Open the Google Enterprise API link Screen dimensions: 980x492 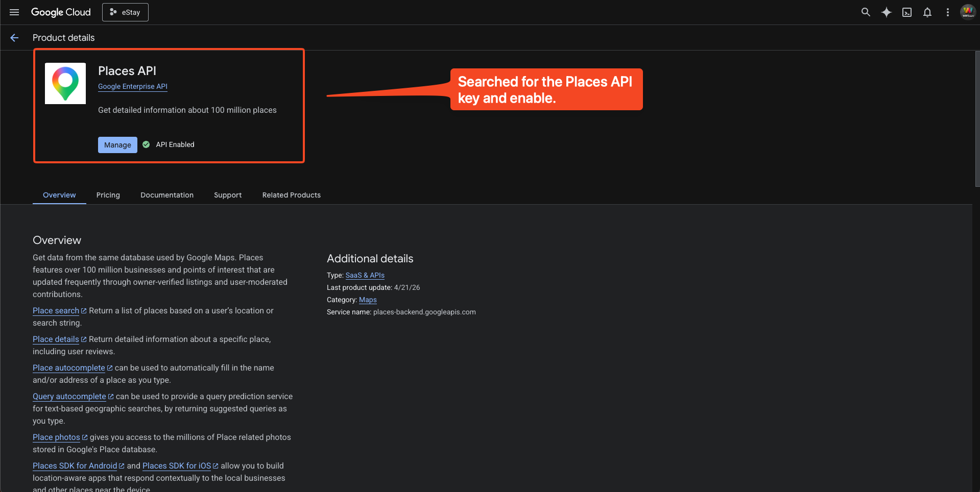tap(133, 87)
